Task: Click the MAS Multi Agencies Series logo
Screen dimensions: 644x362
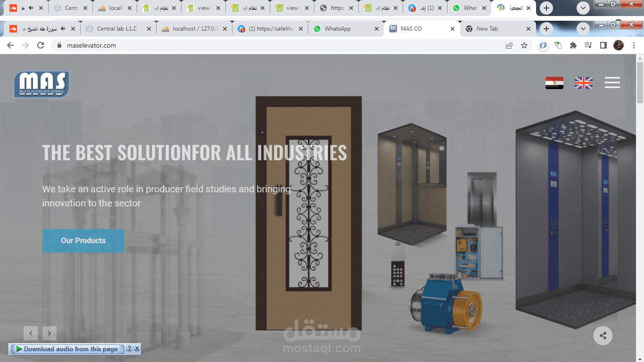Action: (x=41, y=84)
